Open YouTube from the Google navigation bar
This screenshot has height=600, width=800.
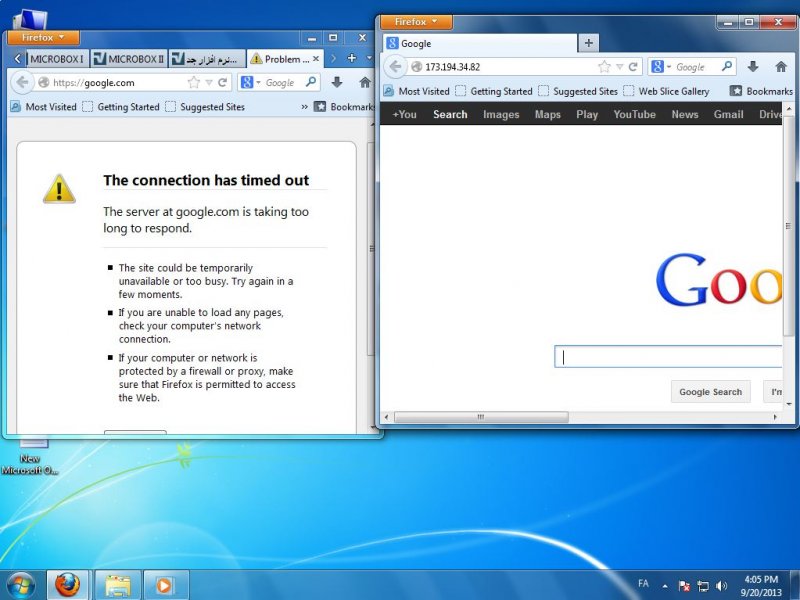634,114
